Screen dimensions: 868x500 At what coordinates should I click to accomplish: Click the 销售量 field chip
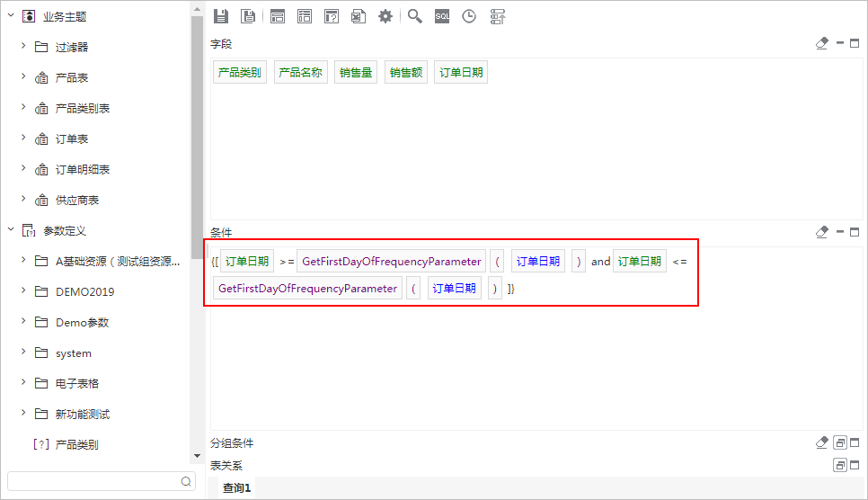coord(356,72)
